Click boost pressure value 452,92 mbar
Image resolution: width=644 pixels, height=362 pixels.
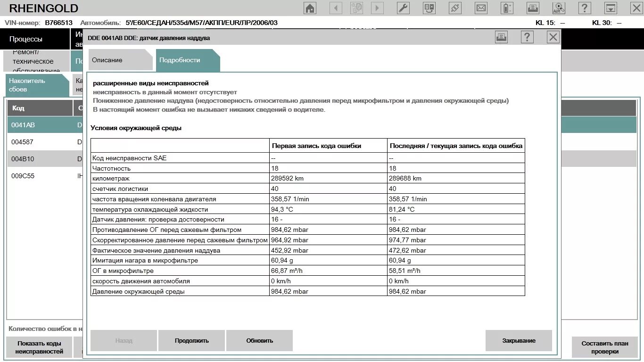289,251
